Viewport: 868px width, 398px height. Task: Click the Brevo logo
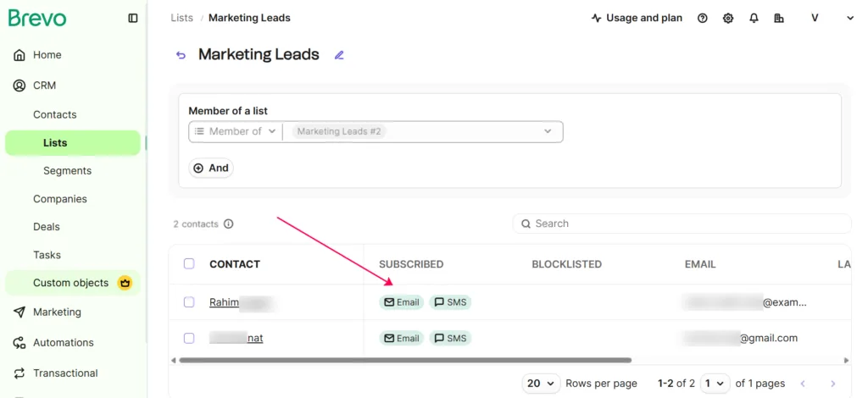[37, 18]
